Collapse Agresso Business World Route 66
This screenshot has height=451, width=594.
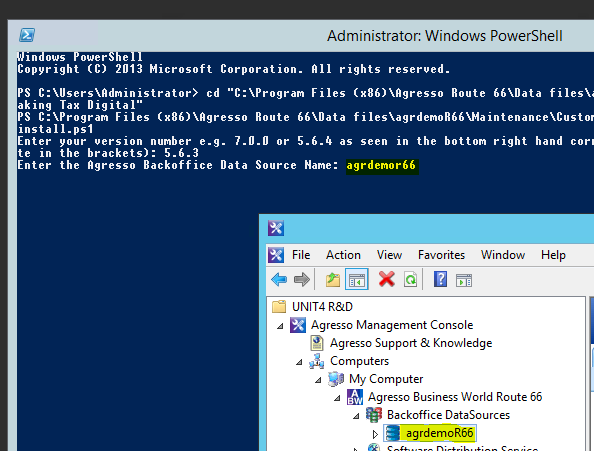tap(337, 398)
